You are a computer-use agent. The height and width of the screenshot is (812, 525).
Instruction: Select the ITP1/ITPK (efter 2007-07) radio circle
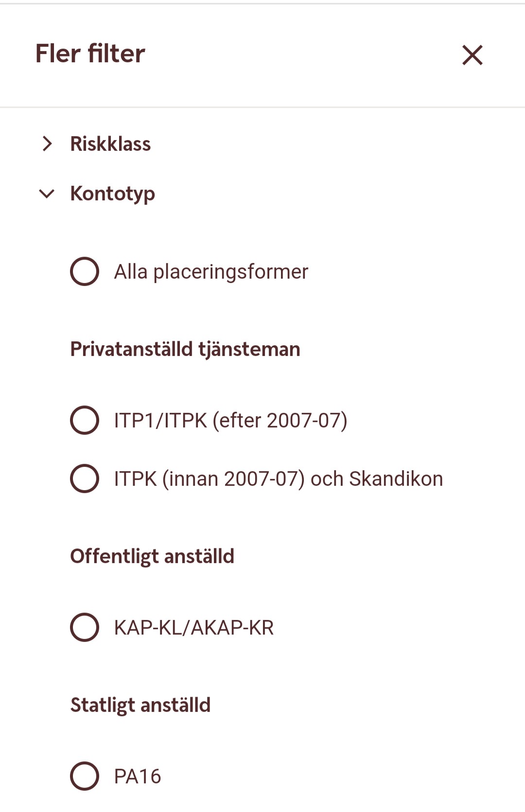click(x=85, y=420)
